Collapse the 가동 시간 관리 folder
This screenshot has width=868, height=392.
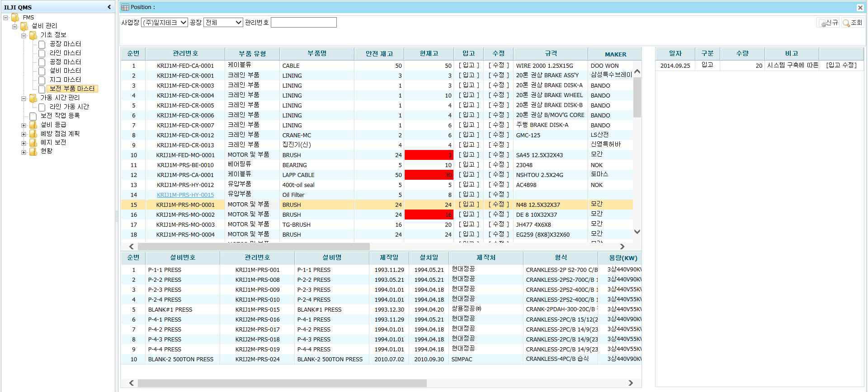pos(24,98)
